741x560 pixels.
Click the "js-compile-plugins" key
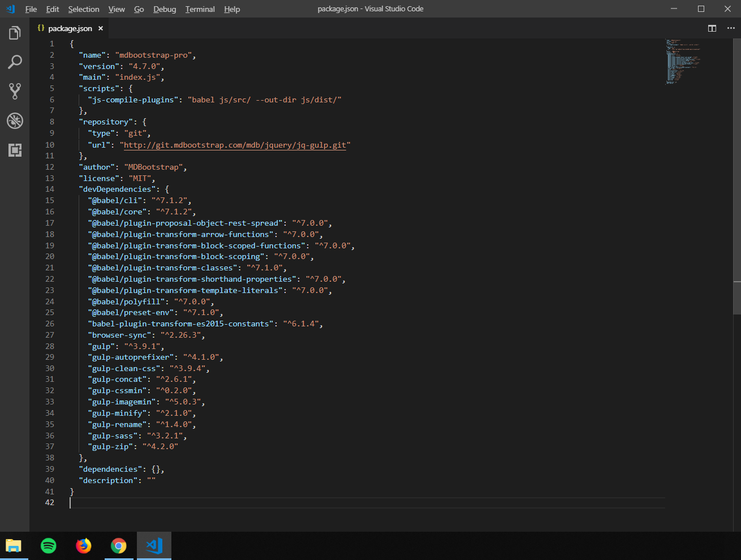tap(133, 100)
